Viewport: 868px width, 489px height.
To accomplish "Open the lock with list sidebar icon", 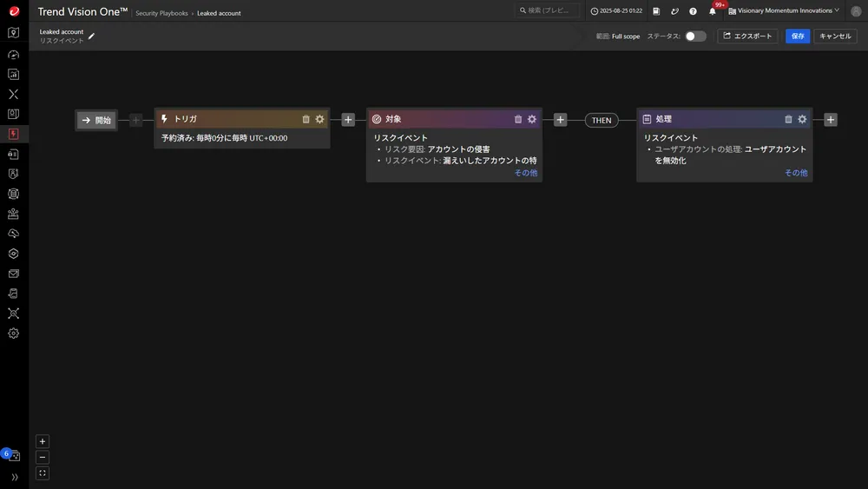I will click(x=13, y=154).
